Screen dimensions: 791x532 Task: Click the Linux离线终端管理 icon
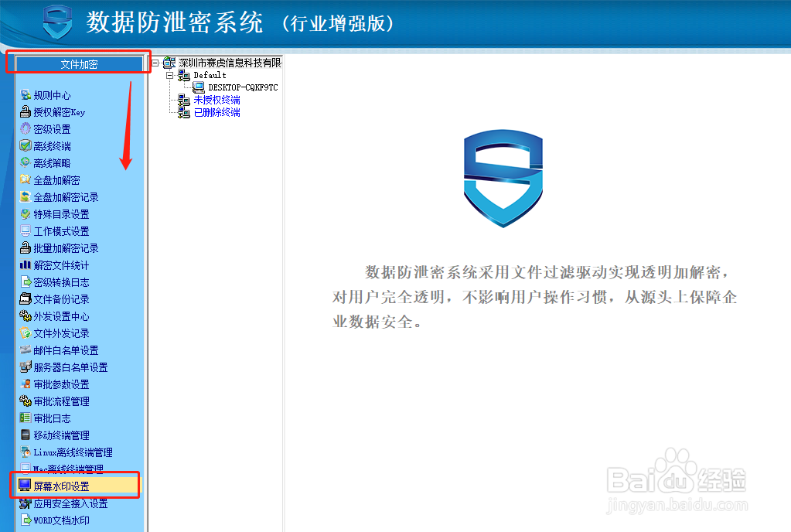[26, 452]
